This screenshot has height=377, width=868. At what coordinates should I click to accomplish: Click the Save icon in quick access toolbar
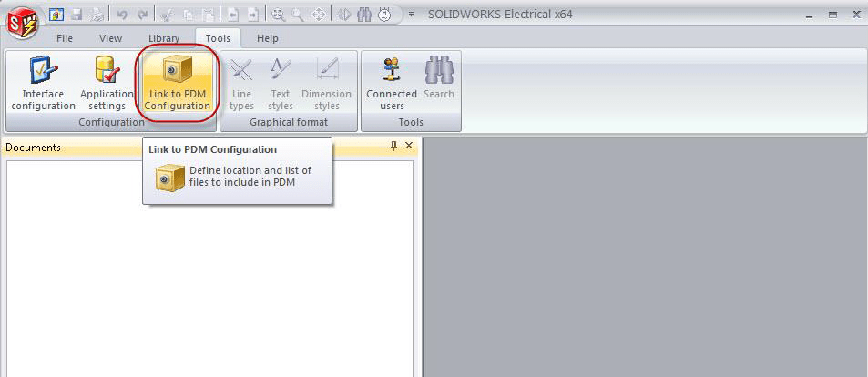pyautogui.click(x=77, y=15)
